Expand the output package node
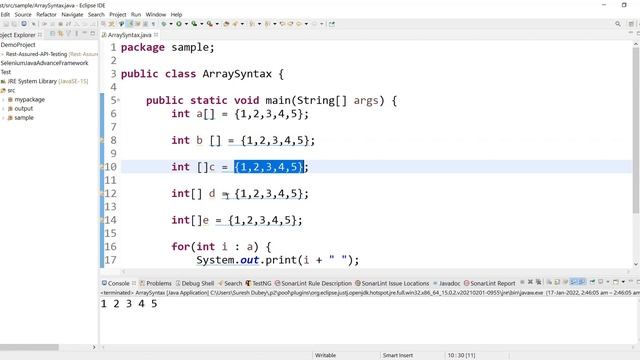The width and height of the screenshot is (640, 360). click(x=4, y=109)
